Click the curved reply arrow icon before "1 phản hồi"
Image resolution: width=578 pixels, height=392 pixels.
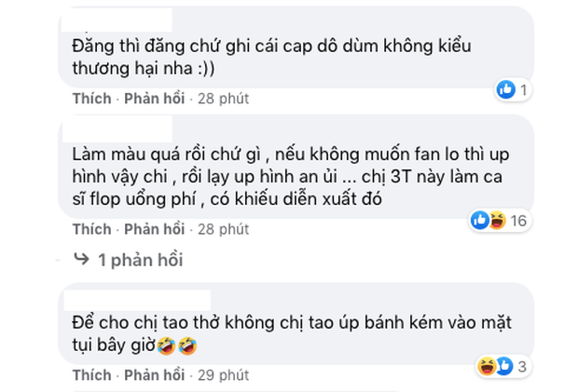[81, 259]
